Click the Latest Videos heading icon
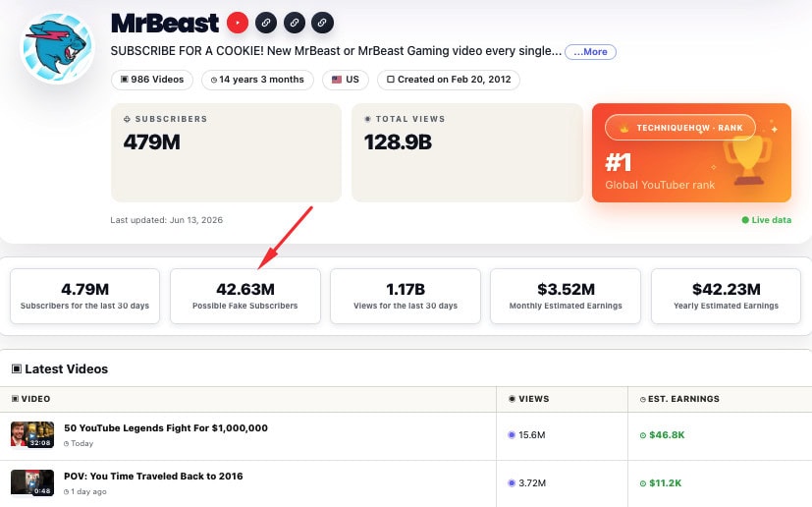The height and width of the screenshot is (507, 812). (x=17, y=369)
